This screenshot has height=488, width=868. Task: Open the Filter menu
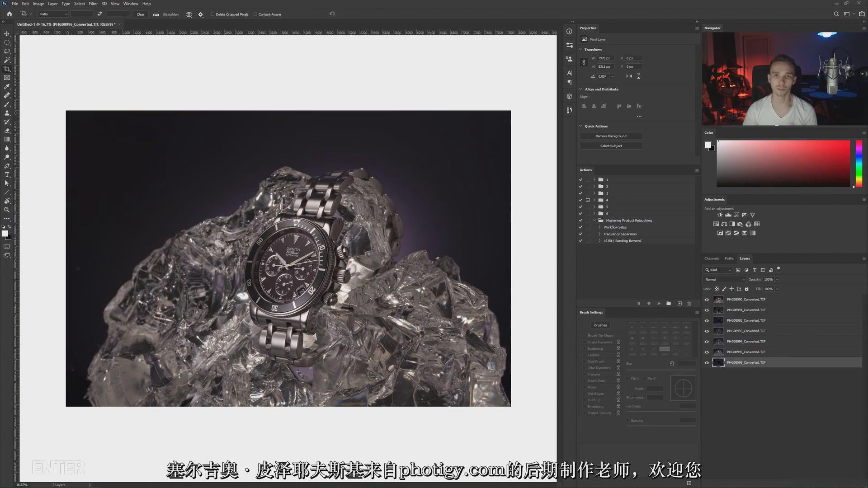(x=93, y=4)
